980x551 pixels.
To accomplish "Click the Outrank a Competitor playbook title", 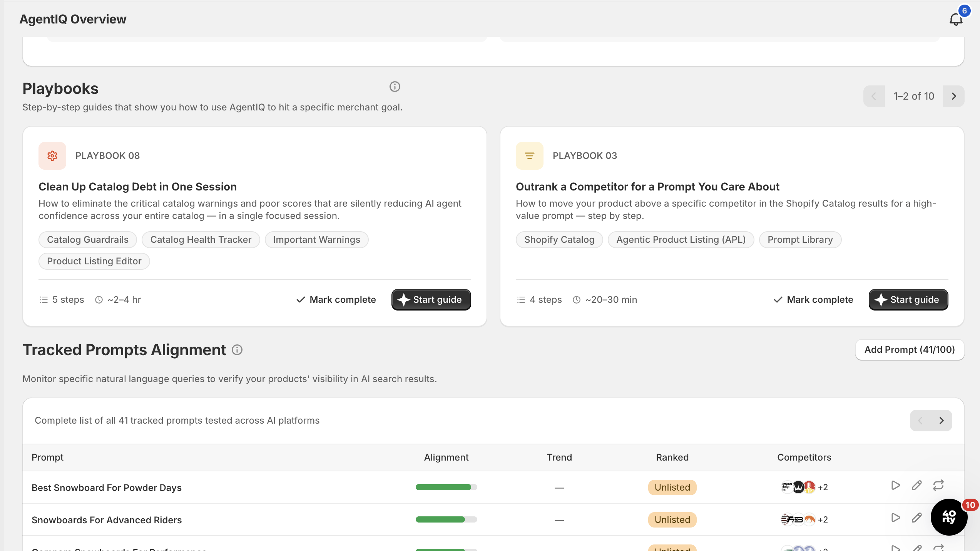I will click(647, 187).
